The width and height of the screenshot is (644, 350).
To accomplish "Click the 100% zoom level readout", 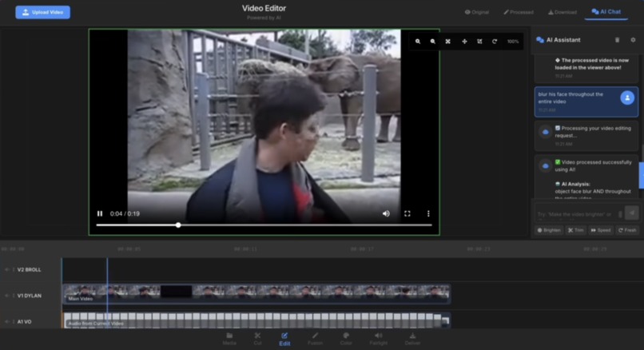I will [x=513, y=42].
